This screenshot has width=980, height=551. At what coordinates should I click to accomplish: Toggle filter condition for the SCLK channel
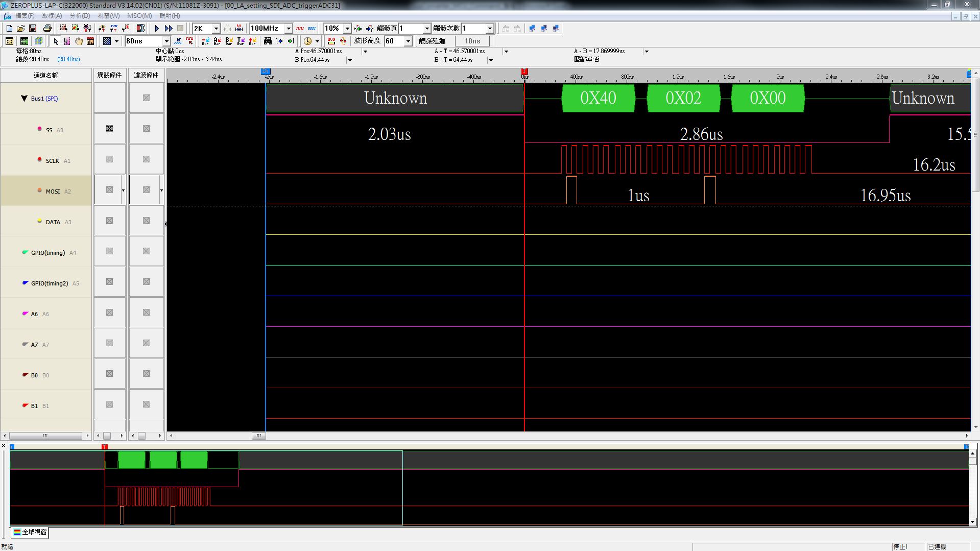pyautogui.click(x=146, y=159)
